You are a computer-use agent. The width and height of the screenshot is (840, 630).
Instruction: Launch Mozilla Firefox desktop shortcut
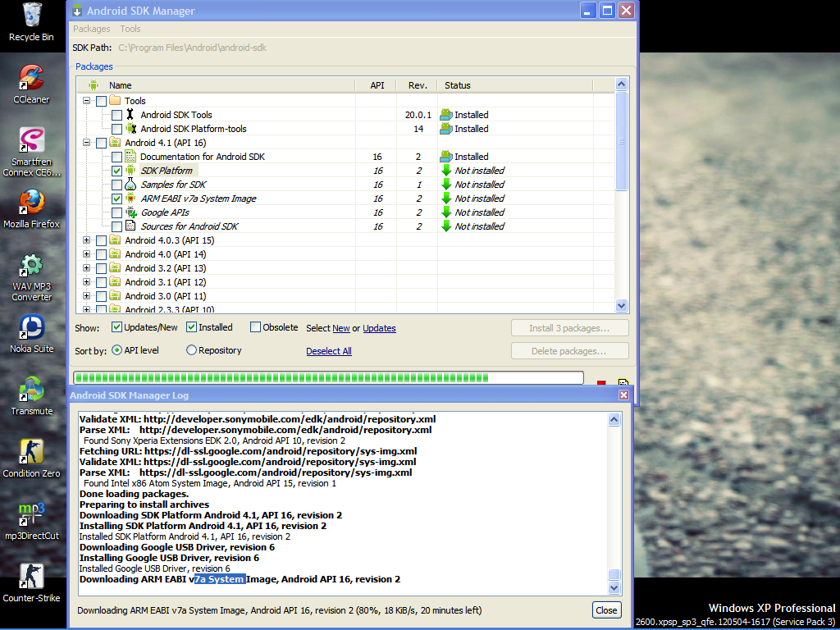[x=32, y=209]
